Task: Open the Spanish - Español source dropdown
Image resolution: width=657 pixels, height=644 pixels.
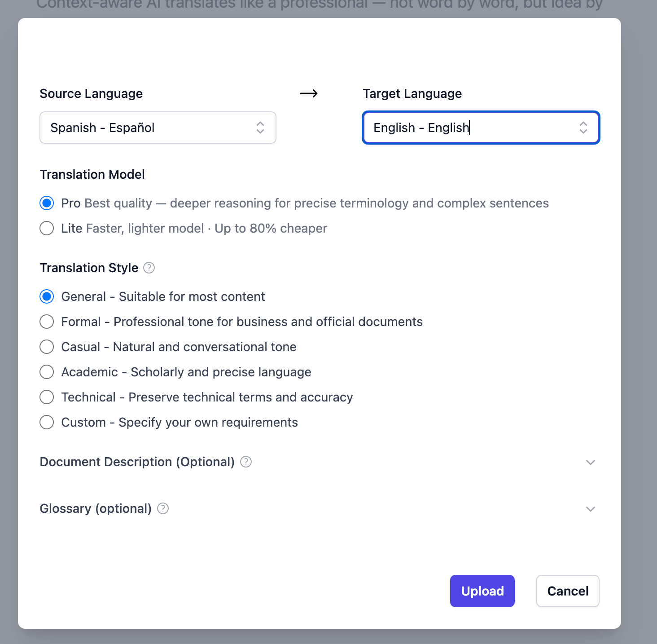Action: point(158,128)
